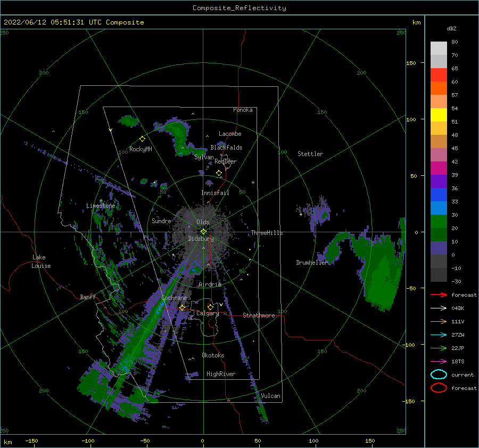This screenshot has height=448, width=479.
Task: Click the ThreeHills label
Action: [267, 233]
